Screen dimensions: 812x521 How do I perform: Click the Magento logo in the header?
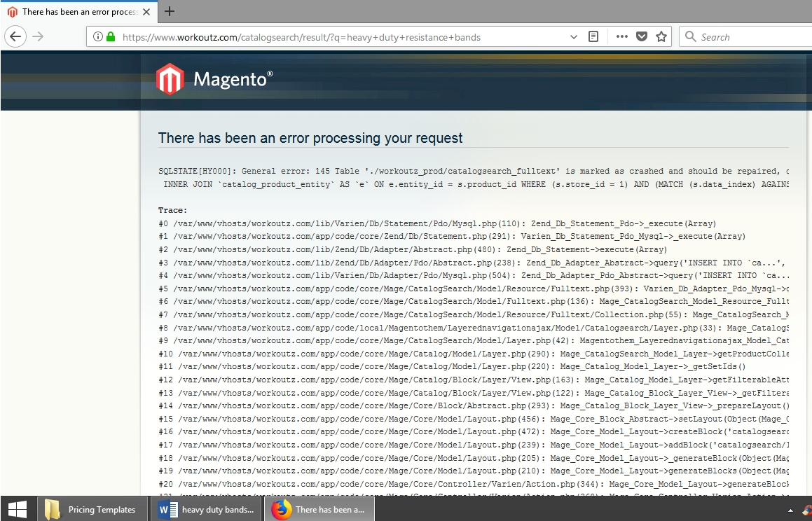pyautogui.click(x=214, y=79)
